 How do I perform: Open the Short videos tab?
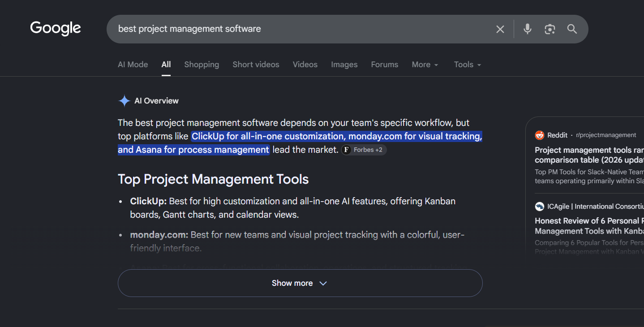(256, 65)
